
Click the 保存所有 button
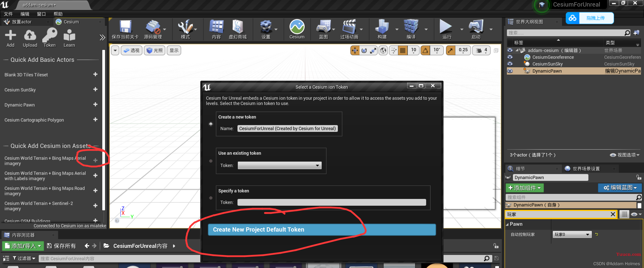pyautogui.click(x=61, y=246)
